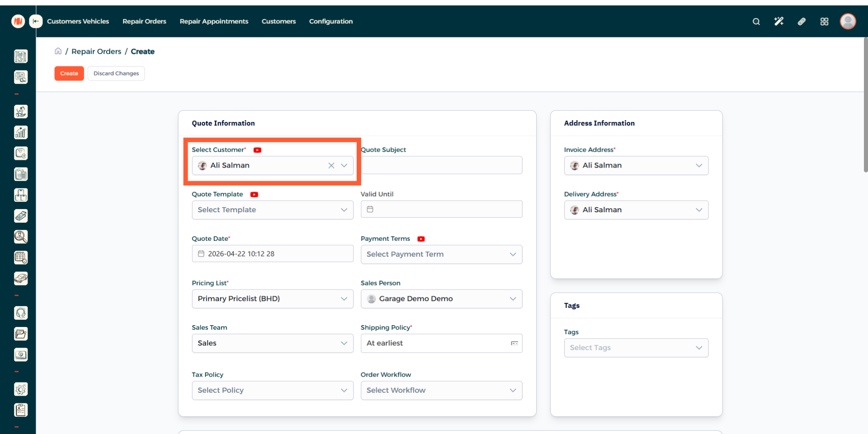Click into the Quote Subject field
Viewport: 868px width, 434px height.
(x=441, y=165)
